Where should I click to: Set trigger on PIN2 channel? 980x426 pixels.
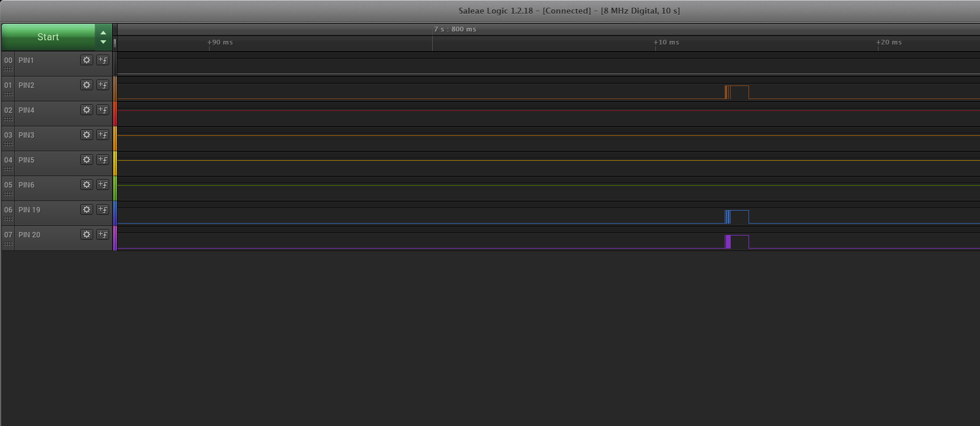pos(103,85)
